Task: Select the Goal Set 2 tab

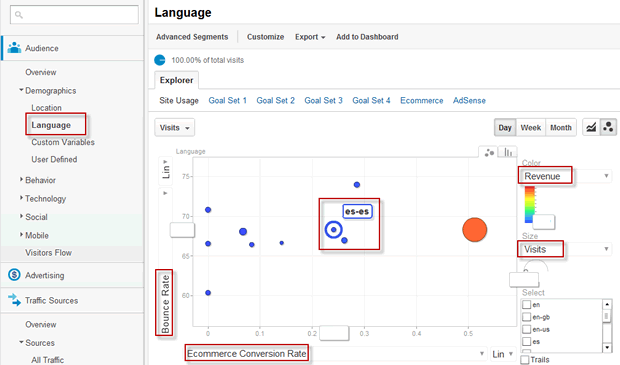Action: 276,100
